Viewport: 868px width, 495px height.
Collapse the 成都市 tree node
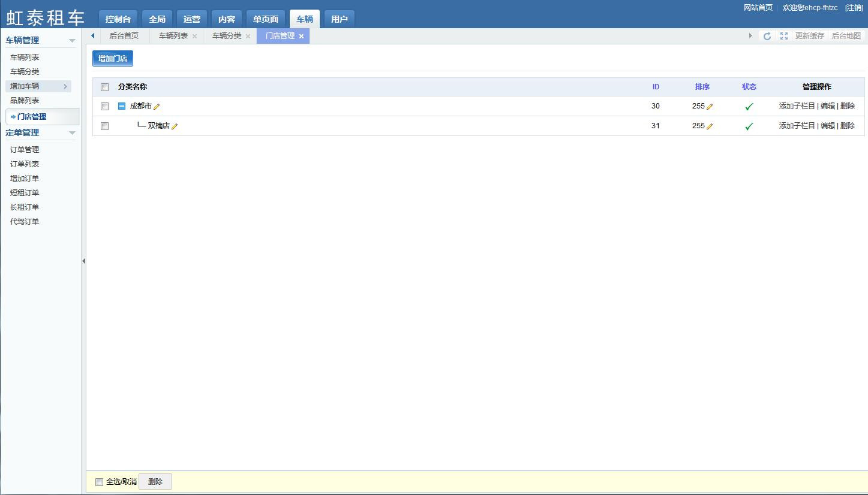pos(122,106)
